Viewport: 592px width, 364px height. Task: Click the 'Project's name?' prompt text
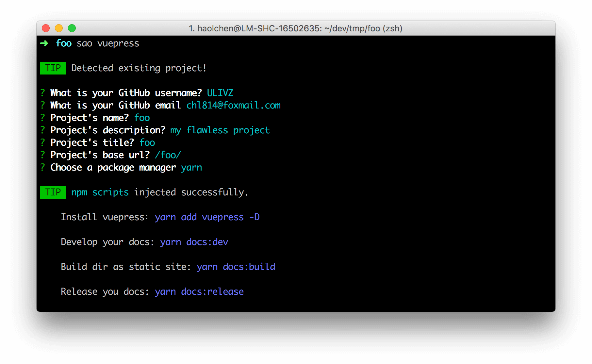90,118
